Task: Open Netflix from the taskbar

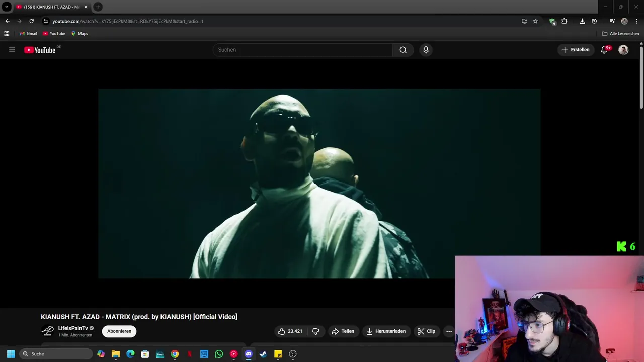Action: (189, 354)
